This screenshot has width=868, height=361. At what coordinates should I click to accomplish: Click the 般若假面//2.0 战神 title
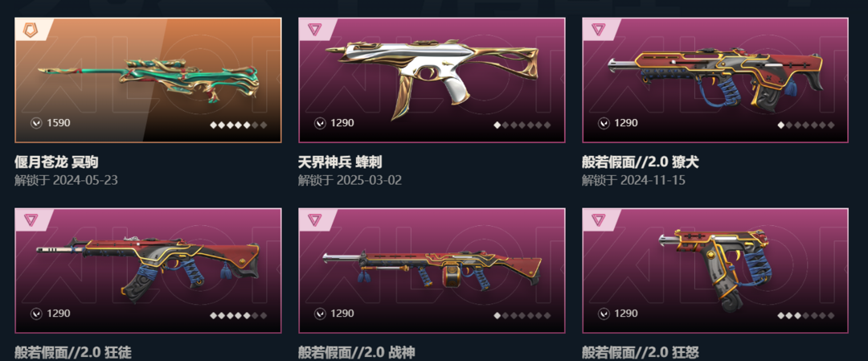pyautogui.click(x=357, y=353)
